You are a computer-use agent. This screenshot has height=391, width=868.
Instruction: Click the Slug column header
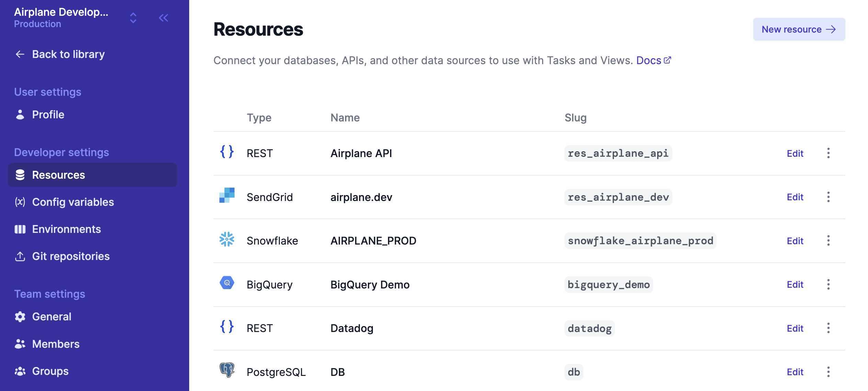coord(575,118)
